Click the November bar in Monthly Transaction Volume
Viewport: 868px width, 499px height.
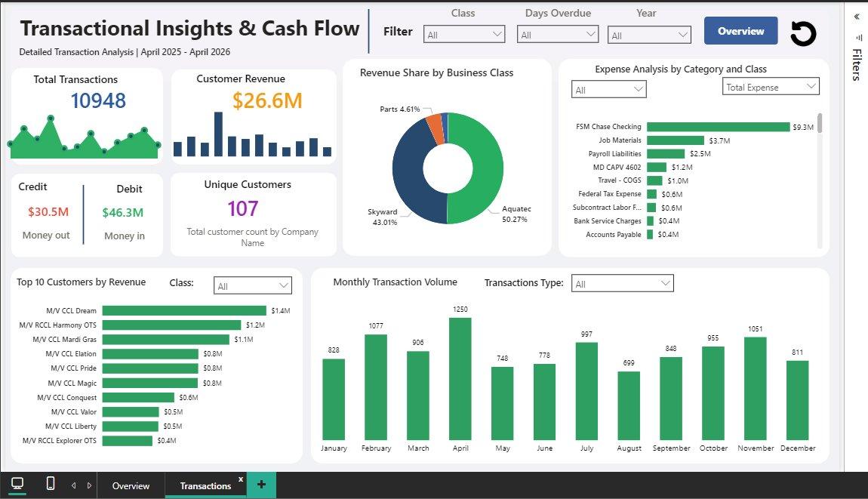(x=755, y=389)
